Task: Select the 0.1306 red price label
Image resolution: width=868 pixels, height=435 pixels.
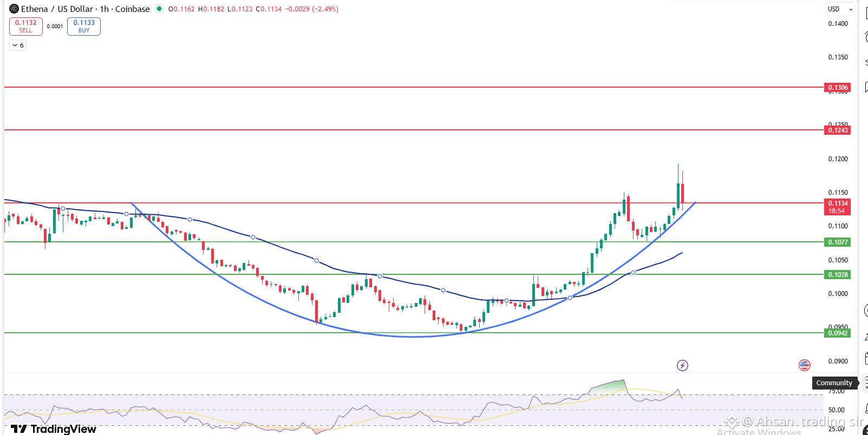Action: pos(837,87)
